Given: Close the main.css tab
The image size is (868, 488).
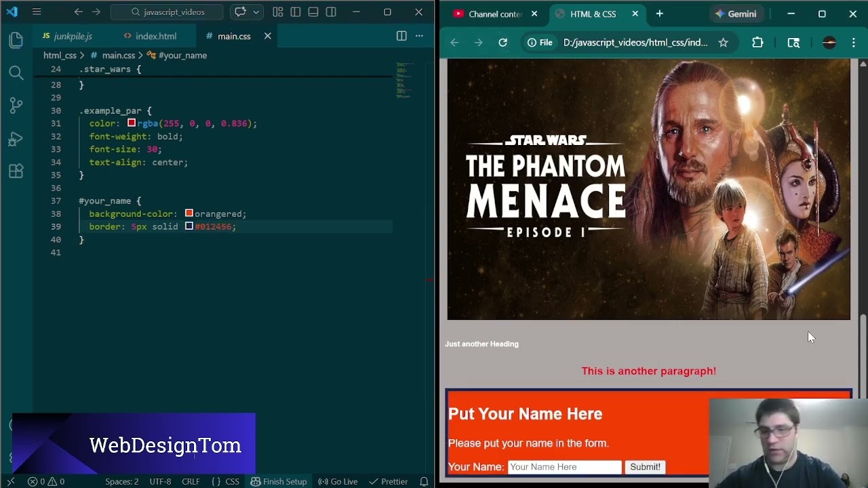Looking at the screenshot, I should (268, 36).
